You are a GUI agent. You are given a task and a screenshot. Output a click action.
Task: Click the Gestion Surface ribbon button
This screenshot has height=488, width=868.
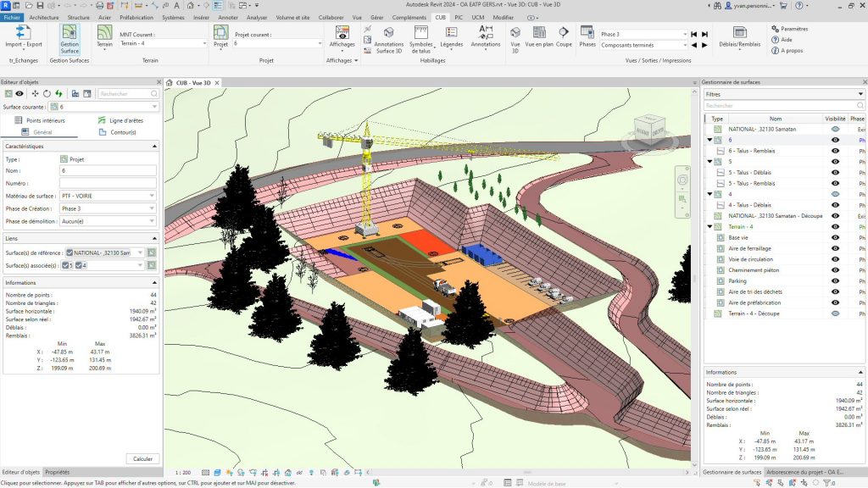pyautogui.click(x=70, y=39)
